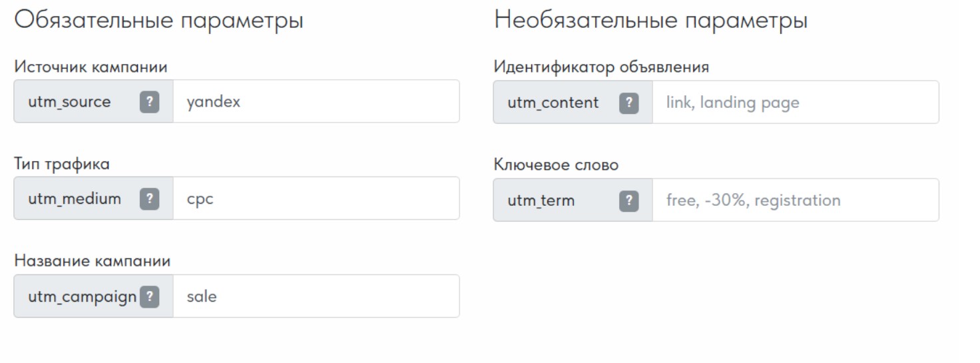Click the utm_medium prefix label
Screen dimensions: 980x363
coord(75,198)
